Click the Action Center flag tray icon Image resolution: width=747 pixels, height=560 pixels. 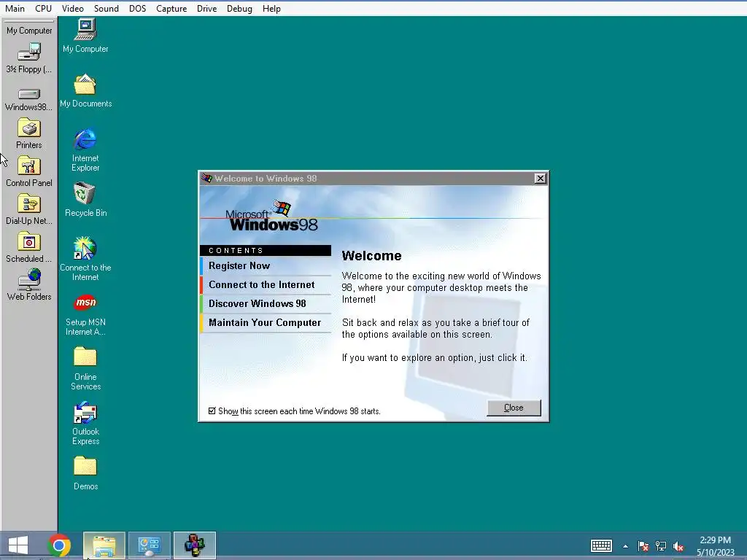(x=643, y=546)
